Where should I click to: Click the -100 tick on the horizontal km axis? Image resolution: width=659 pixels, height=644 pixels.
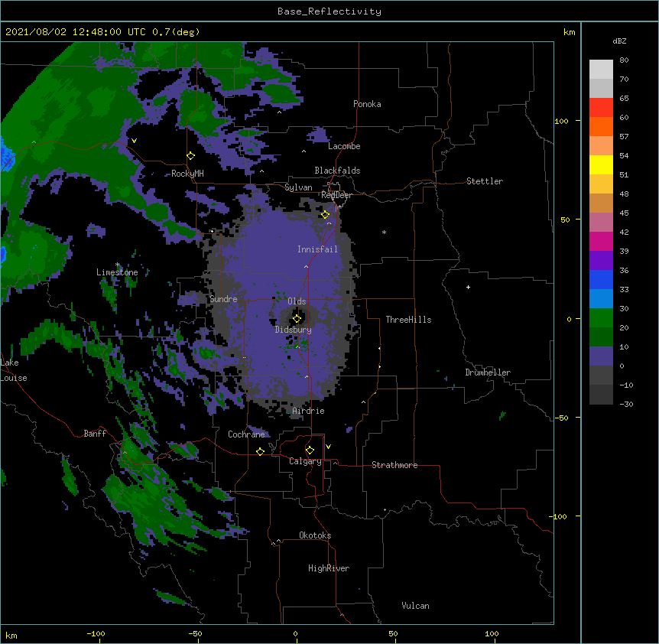(x=96, y=633)
